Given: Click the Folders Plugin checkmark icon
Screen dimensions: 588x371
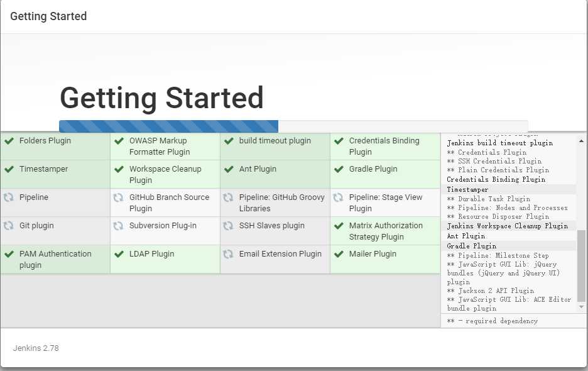Looking at the screenshot, I should click(x=9, y=141).
